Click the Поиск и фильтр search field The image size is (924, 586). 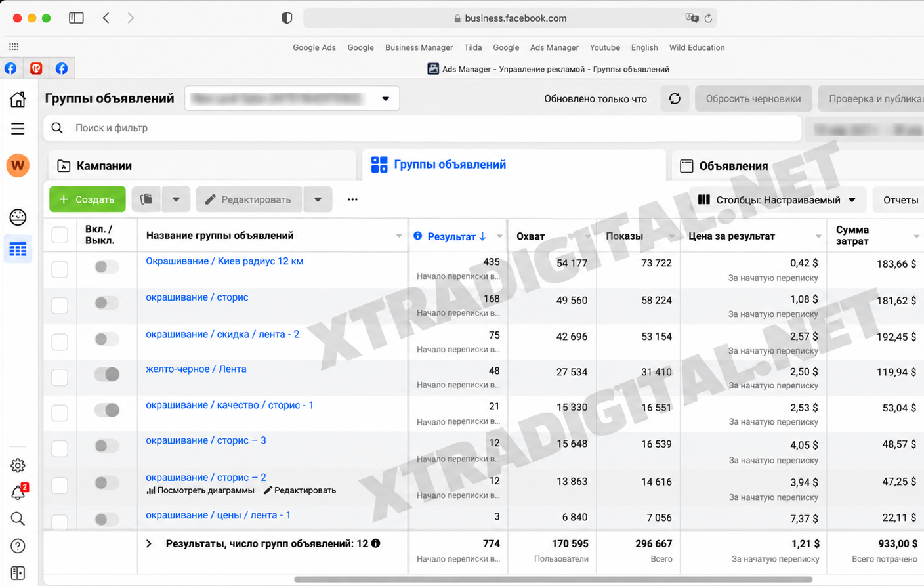[x=423, y=128]
